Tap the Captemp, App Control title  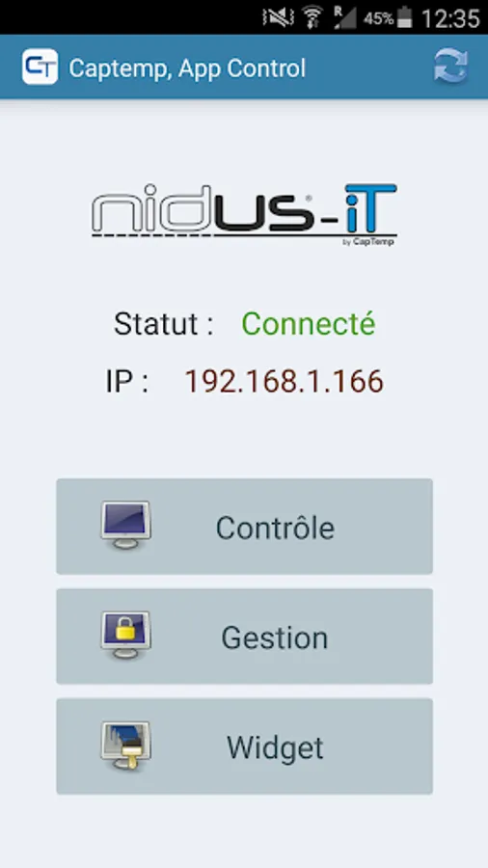[187, 68]
